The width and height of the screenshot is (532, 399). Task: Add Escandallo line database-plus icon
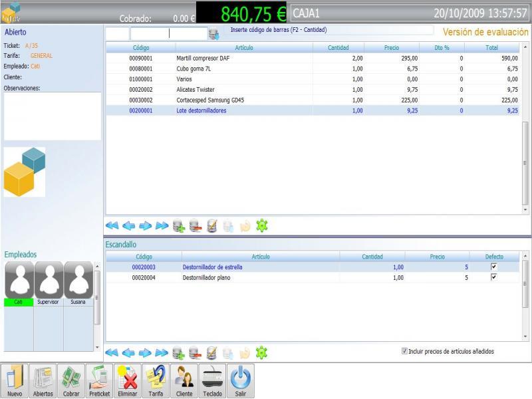[178, 353]
